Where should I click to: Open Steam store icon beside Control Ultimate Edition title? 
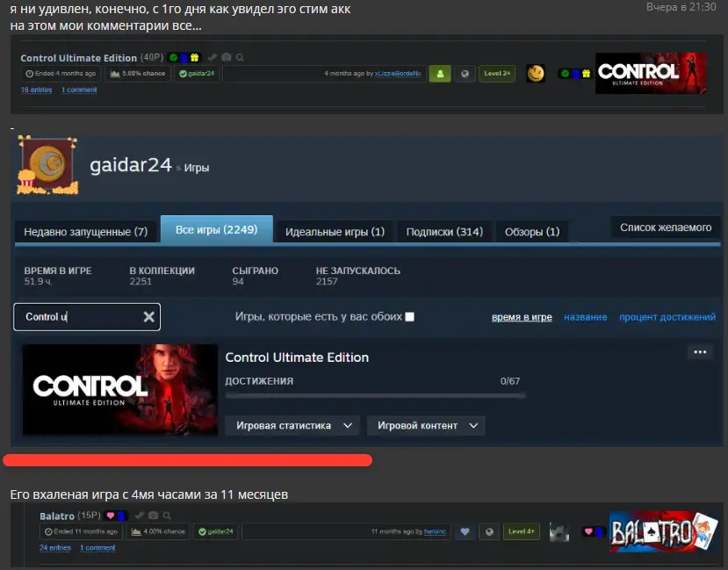pos(213,58)
